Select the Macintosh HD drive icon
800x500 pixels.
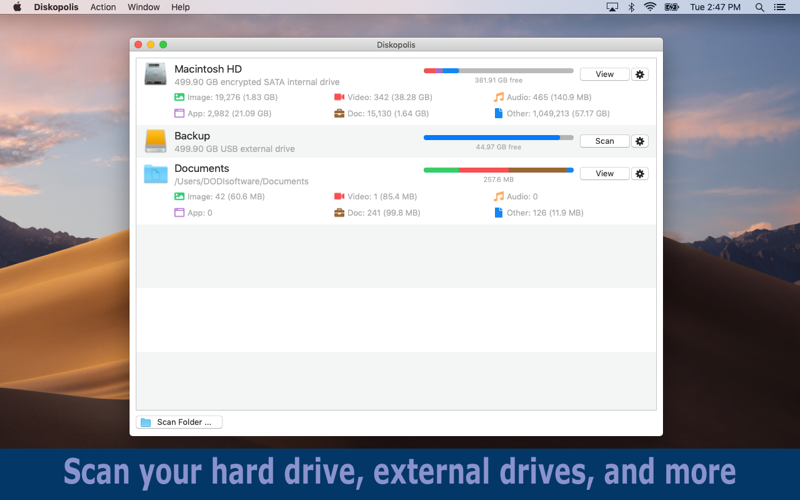(156, 74)
